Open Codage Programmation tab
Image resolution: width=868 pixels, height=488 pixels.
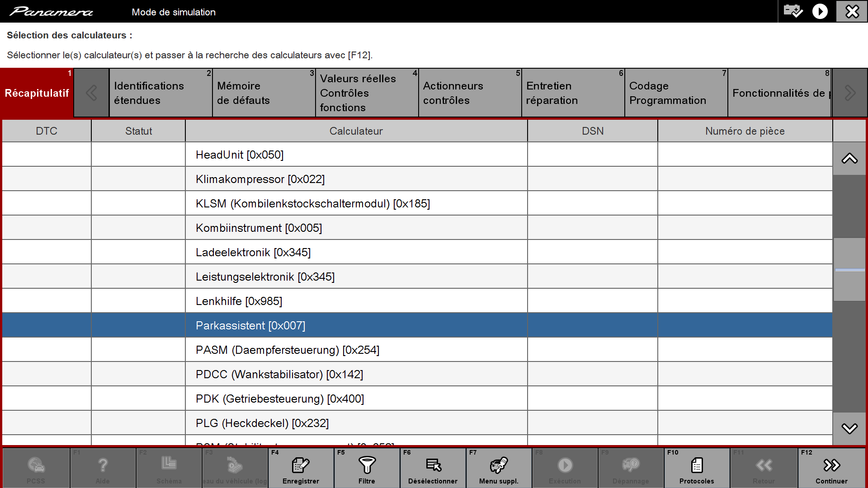676,93
